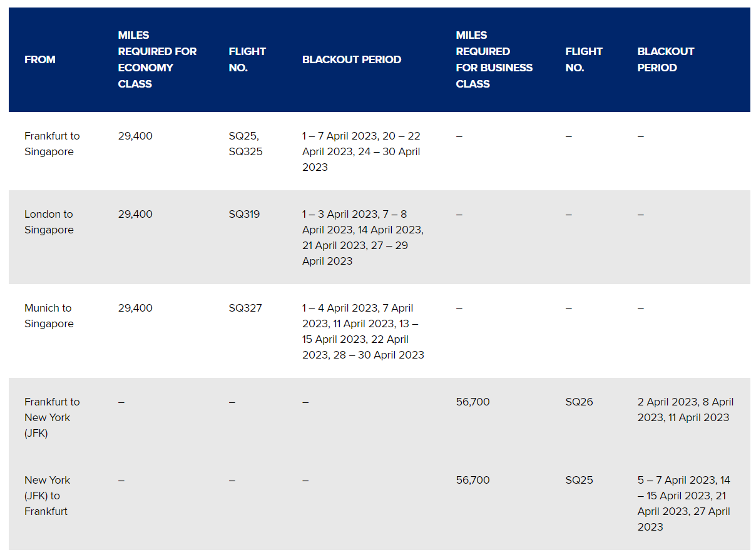Click blackout dates for New York to Frankfurt
756x555 pixels.
tap(684, 504)
